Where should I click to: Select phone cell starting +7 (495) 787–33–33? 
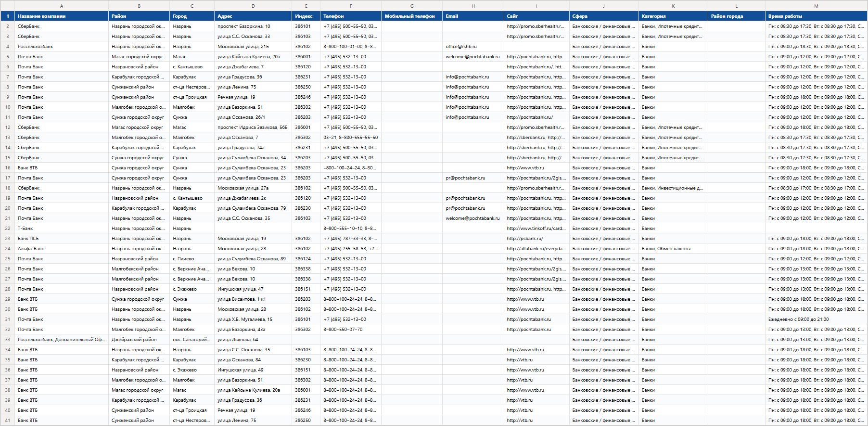[x=351, y=239]
